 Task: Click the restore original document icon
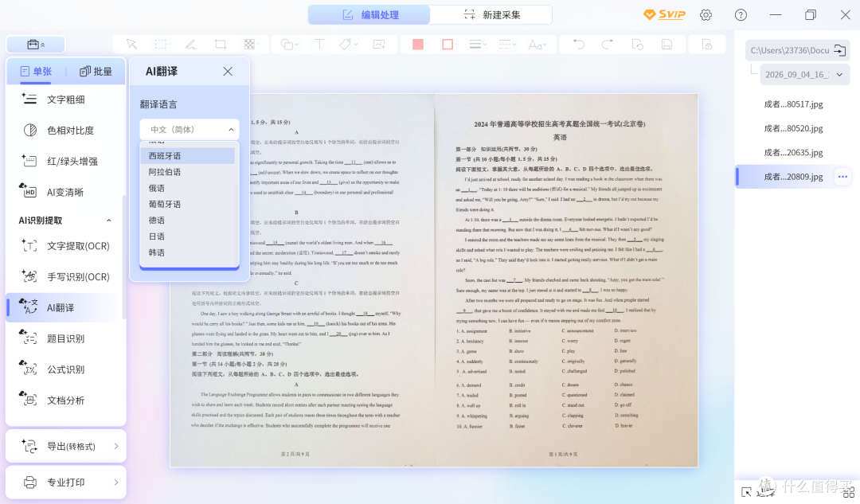pos(637,45)
